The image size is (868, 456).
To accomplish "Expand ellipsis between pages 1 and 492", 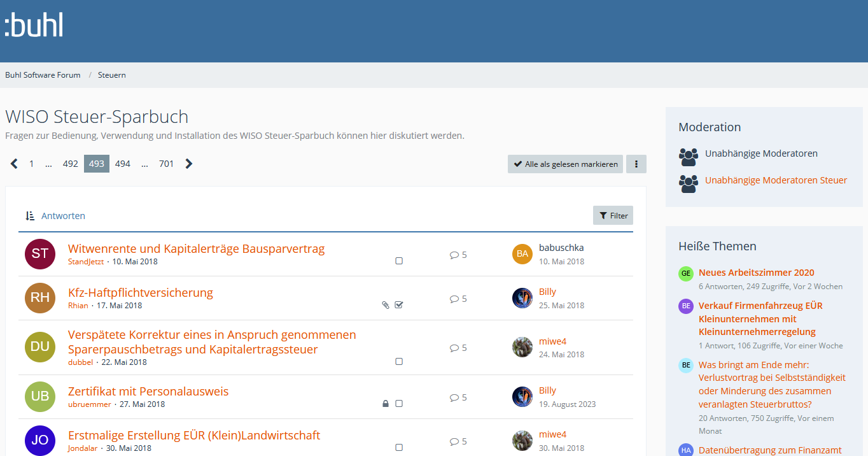I will pyautogui.click(x=48, y=164).
